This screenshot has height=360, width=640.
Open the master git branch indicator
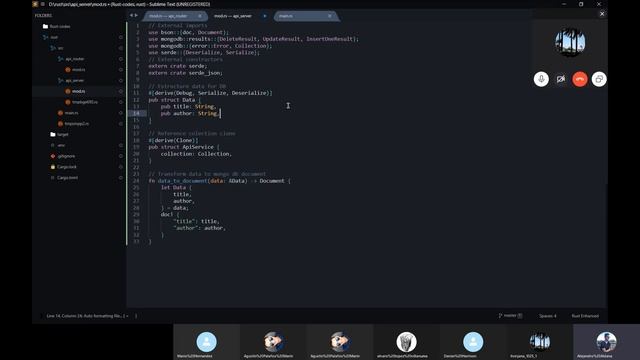(x=510, y=316)
